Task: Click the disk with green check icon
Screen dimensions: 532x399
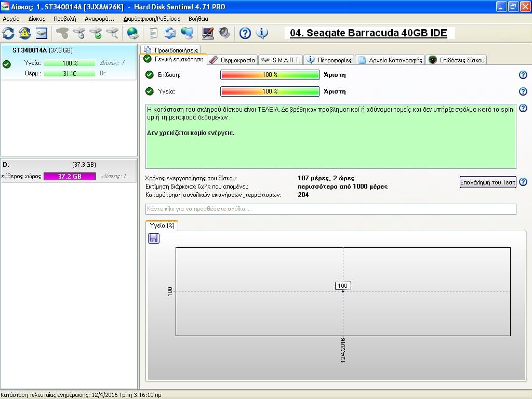Action: [x=96, y=33]
